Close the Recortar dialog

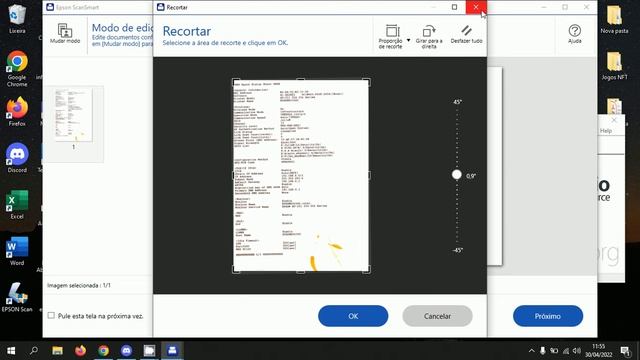[x=476, y=7]
